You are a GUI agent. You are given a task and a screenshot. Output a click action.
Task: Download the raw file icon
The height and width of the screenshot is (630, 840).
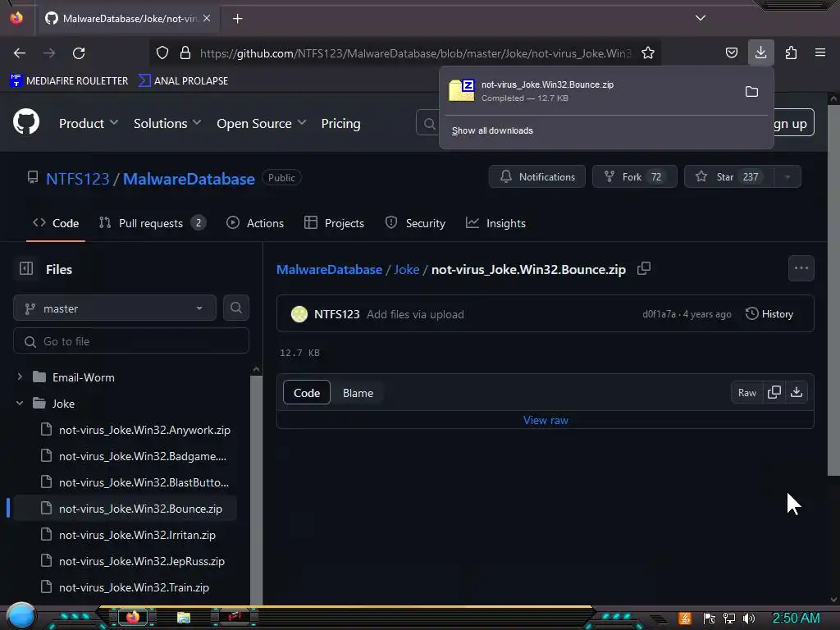coord(797,392)
